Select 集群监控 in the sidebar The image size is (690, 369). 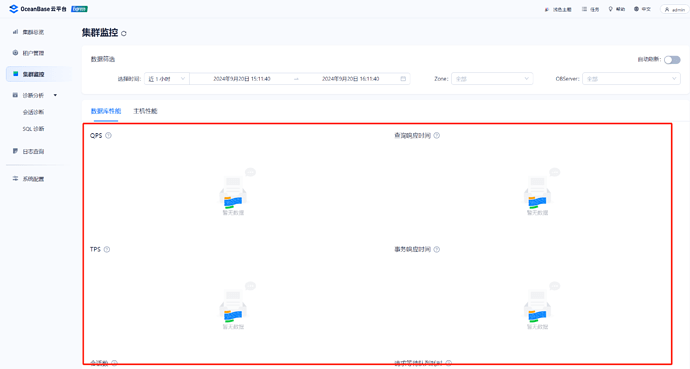39,74
